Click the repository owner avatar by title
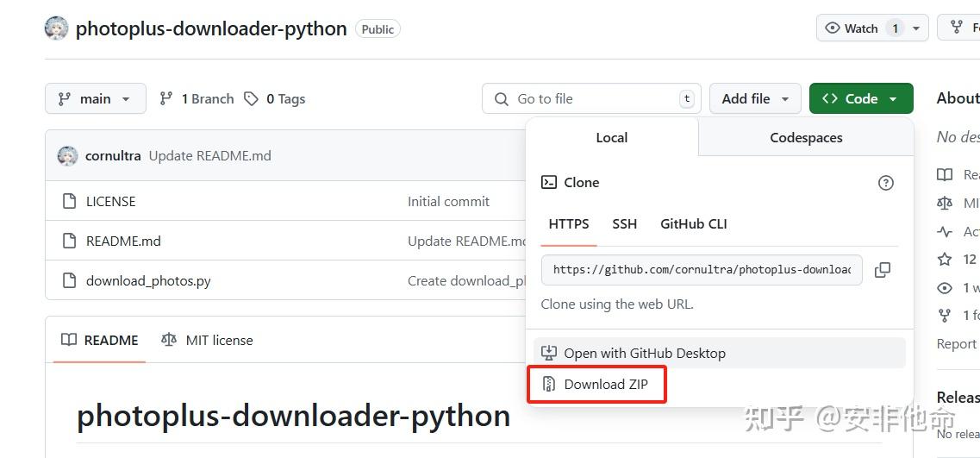Image resolution: width=980 pixels, height=458 pixels. 56,28
